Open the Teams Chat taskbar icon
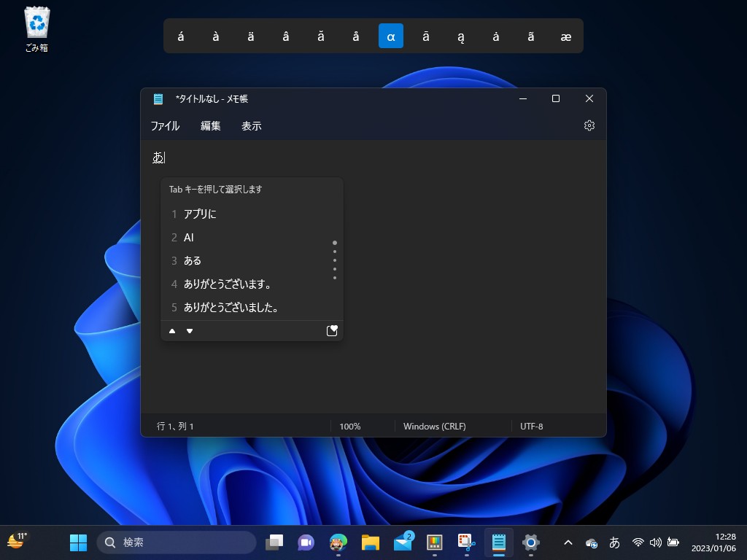 point(306,542)
